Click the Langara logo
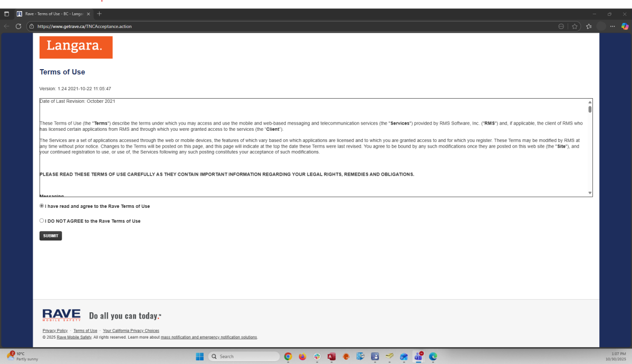Screen dimensions: 632x364 point(76,47)
